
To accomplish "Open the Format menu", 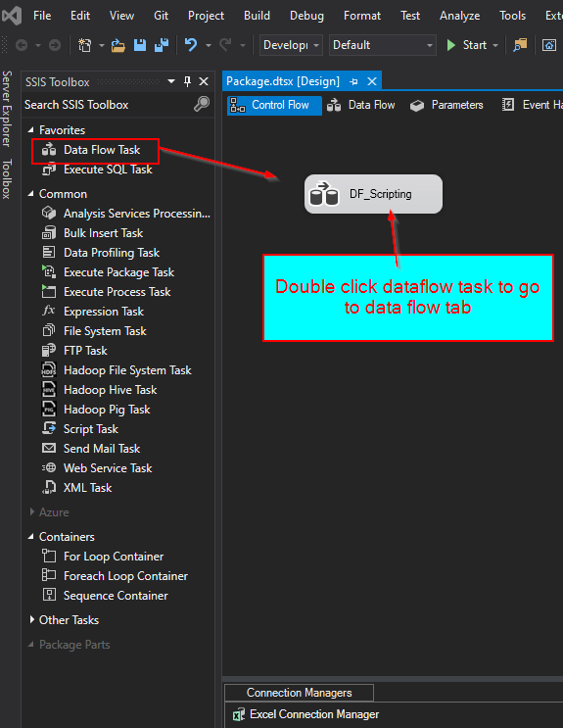I will pyautogui.click(x=362, y=16).
